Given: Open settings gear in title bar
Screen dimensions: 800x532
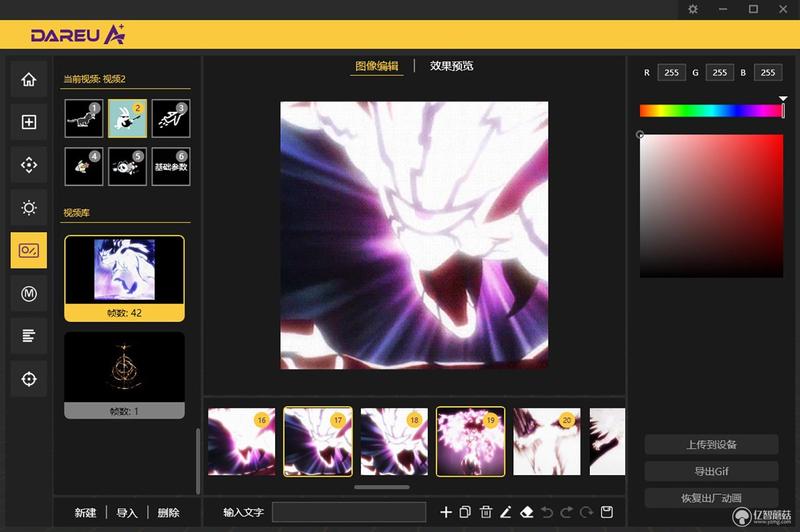Looking at the screenshot, I should coord(693,9).
